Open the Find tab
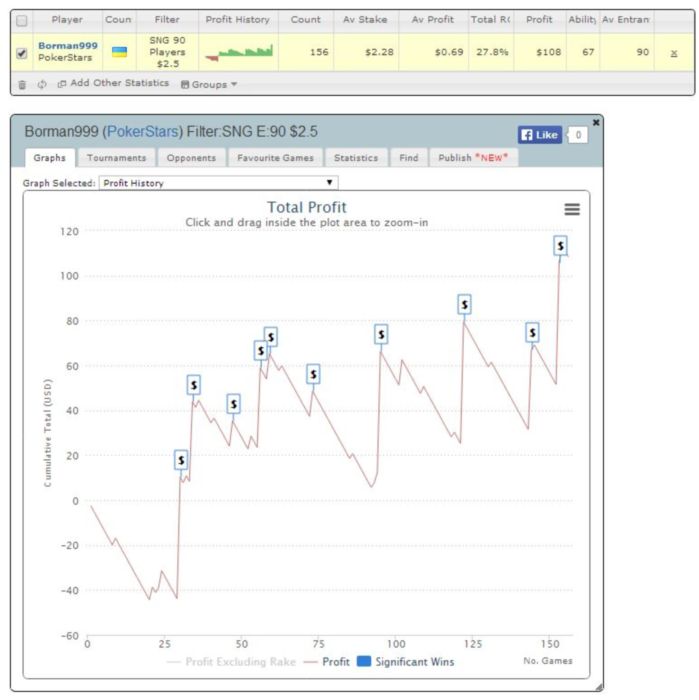The image size is (699, 700). pos(409,158)
